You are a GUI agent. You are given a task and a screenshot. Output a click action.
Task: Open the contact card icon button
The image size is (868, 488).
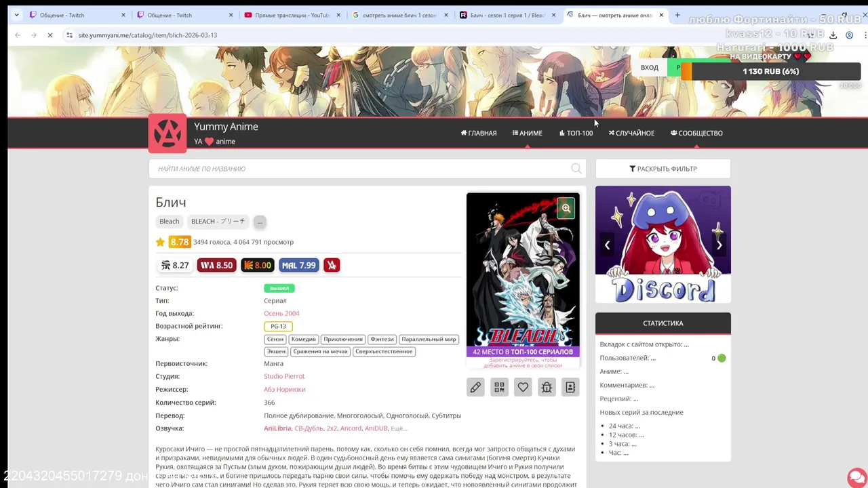tap(570, 387)
